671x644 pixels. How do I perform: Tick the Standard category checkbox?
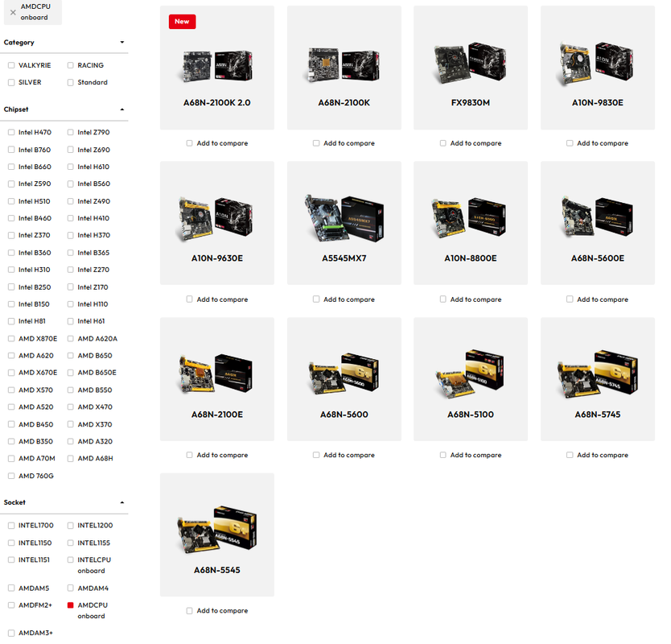[x=71, y=83]
